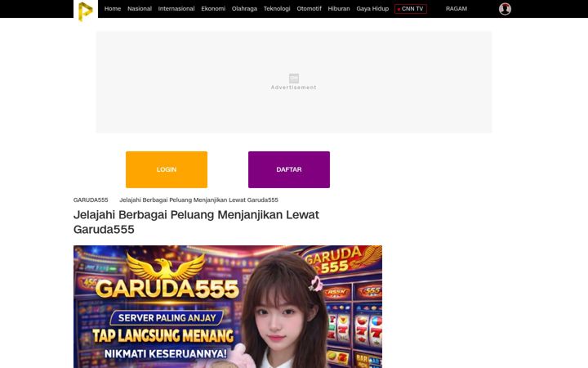Open the Nasional section
The width and height of the screenshot is (588, 368).
(140, 9)
